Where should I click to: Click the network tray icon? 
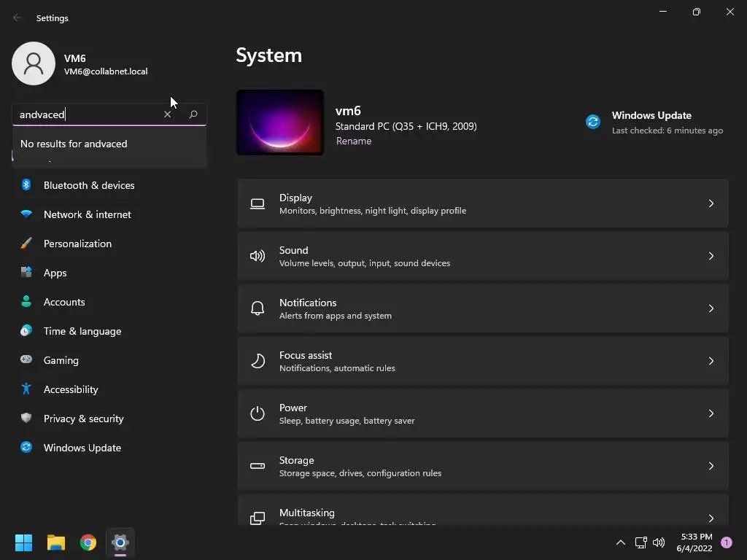click(x=640, y=542)
